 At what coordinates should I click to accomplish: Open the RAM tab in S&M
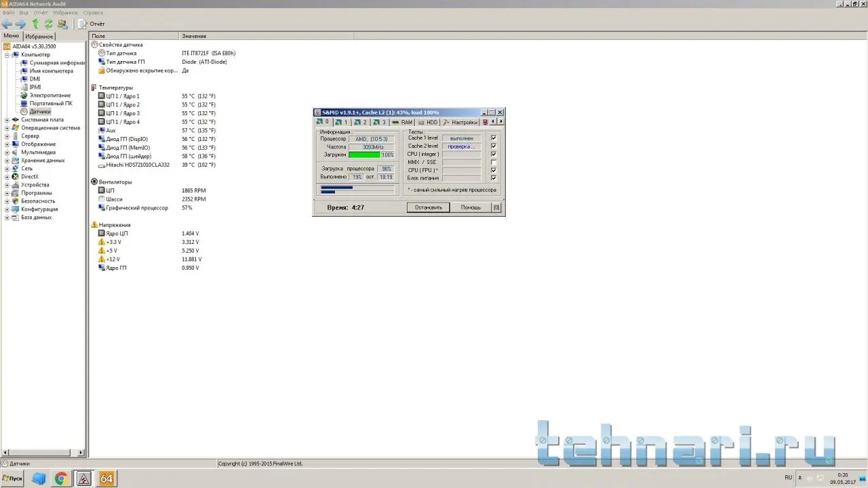click(x=402, y=123)
